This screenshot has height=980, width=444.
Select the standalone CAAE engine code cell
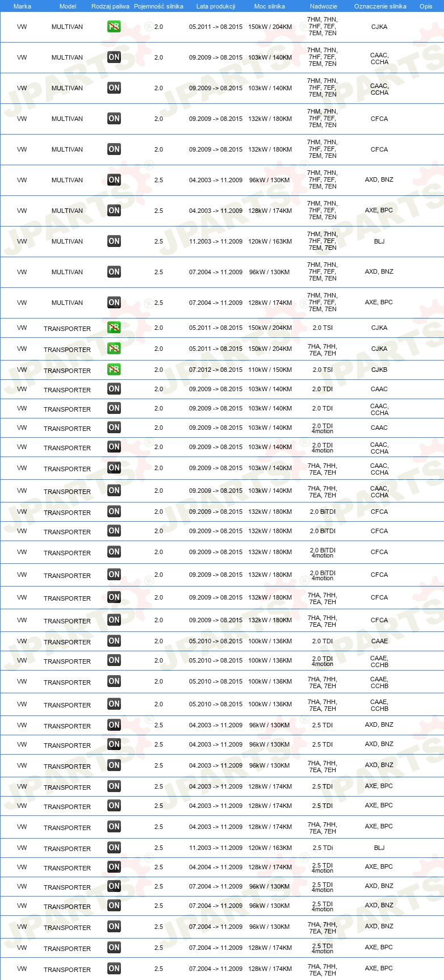tap(379, 641)
